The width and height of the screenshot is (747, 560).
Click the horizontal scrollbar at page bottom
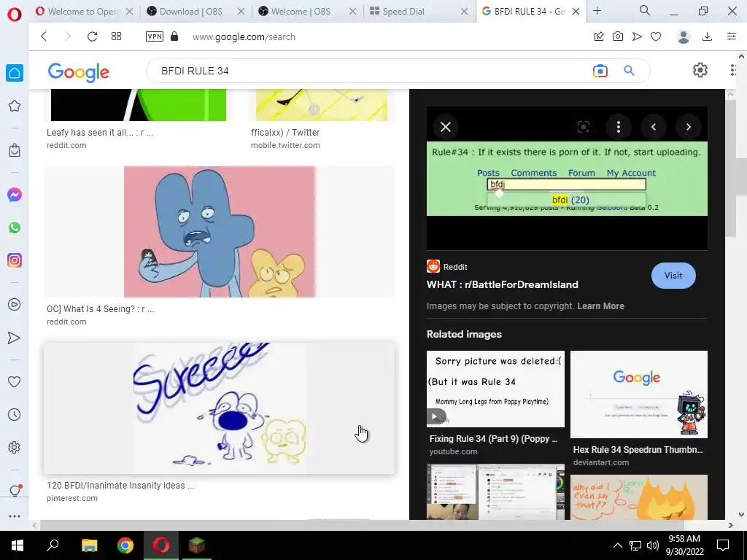(362, 525)
